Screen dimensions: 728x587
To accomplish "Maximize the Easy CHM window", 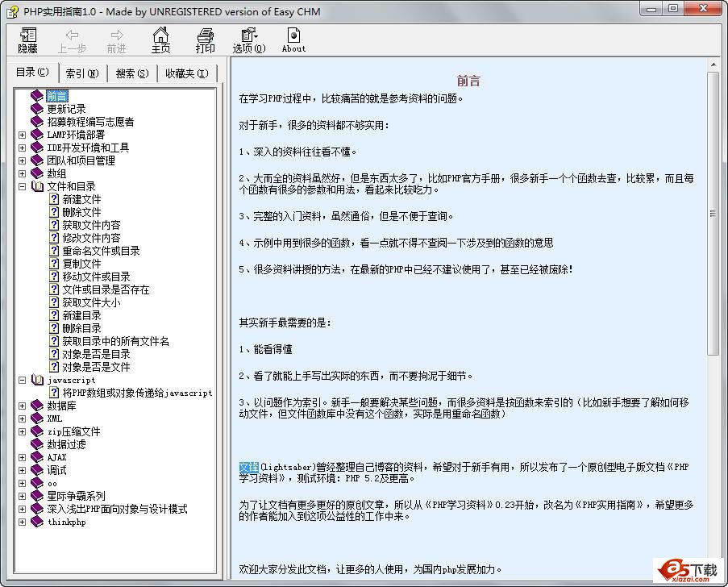I will [672, 9].
